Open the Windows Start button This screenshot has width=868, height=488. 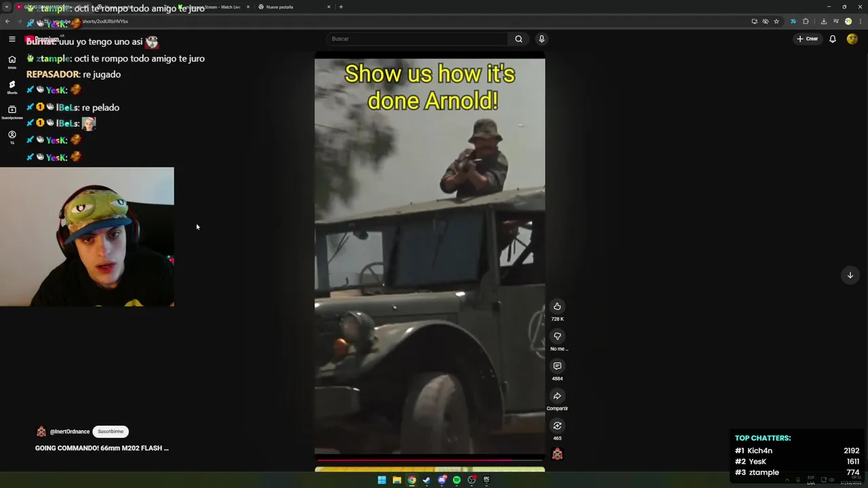click(x=382, y=480)
